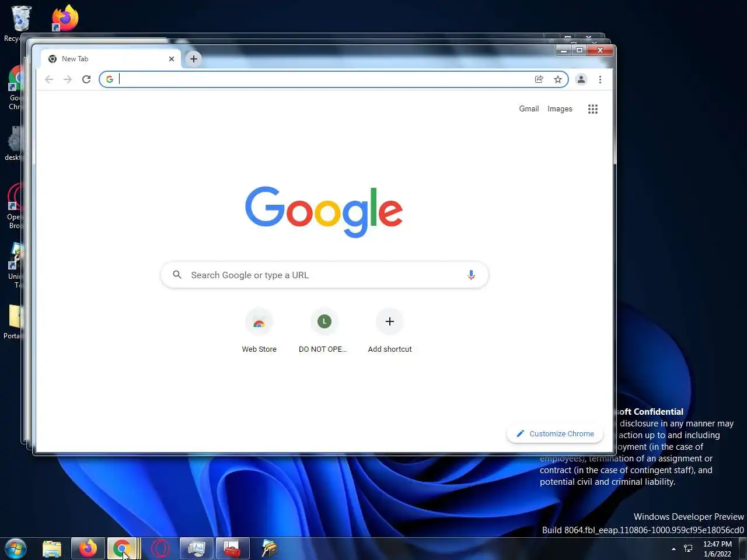Maximize the front Chrome window
This screenshot has height=560, width=747.
pos(579,51)
